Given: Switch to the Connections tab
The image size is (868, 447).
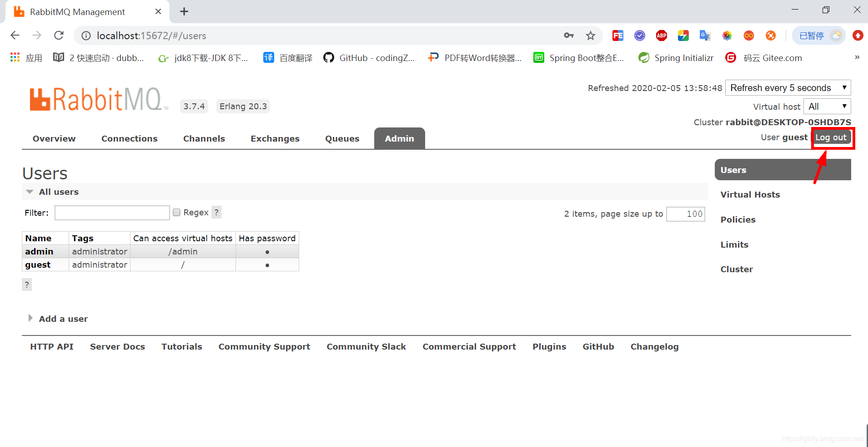Looking at the screenshot, I should (130, 139).
